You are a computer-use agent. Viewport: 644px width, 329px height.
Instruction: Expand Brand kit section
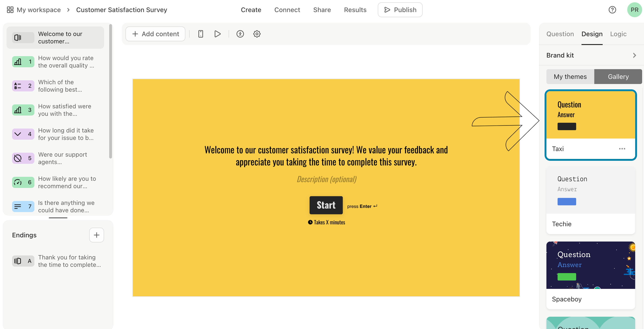(x=591, y=55)
